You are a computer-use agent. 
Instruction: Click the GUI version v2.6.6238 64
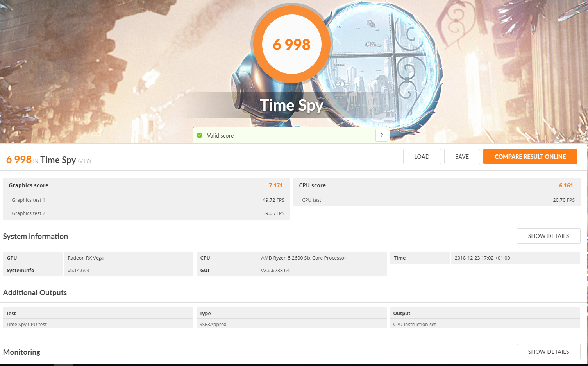[x=275, y=270]
